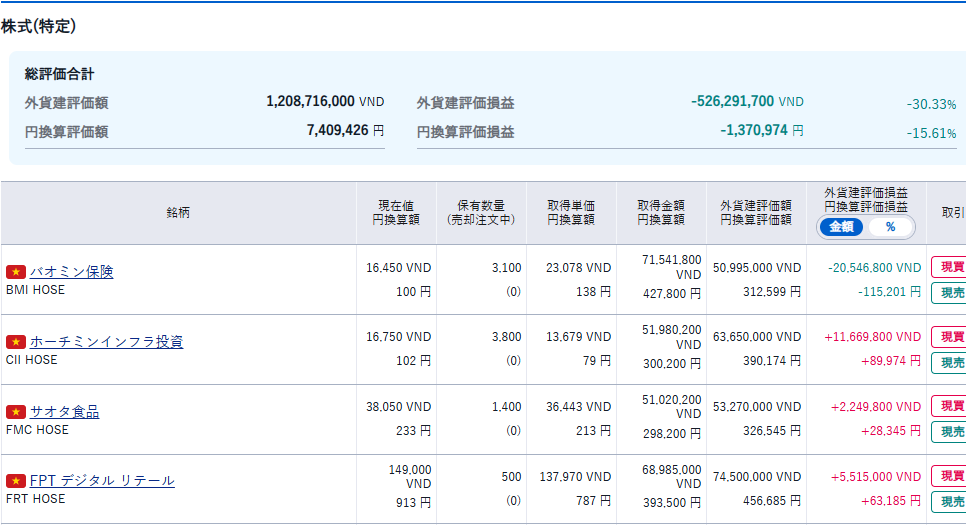Switch profit/loss display to 金額

[x=841, y=227]
